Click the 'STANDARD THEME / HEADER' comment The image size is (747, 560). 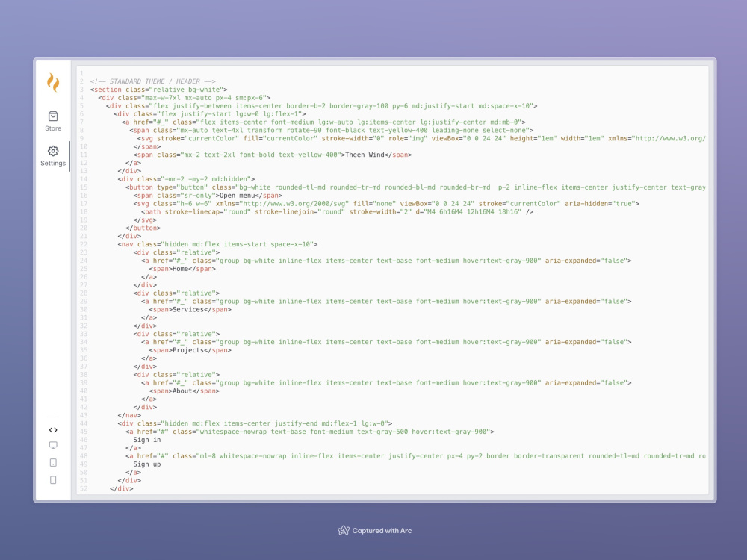(153, 81)
